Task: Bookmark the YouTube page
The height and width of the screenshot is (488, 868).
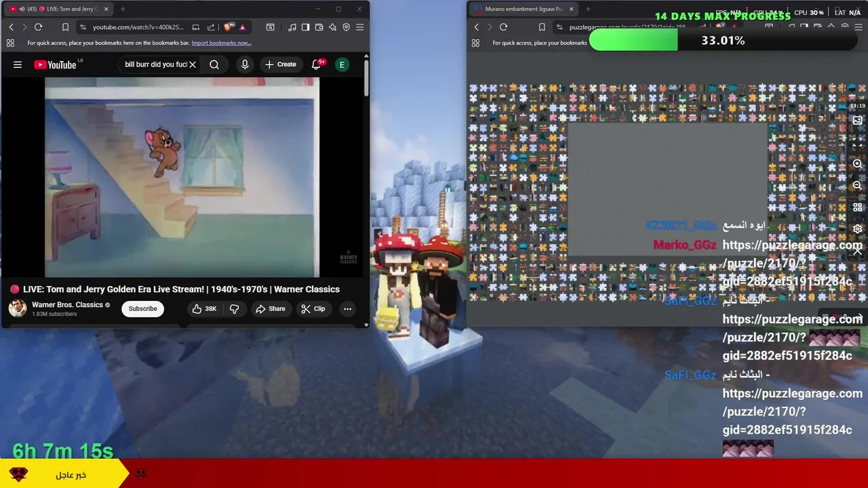Action: (x=65, y=27)
